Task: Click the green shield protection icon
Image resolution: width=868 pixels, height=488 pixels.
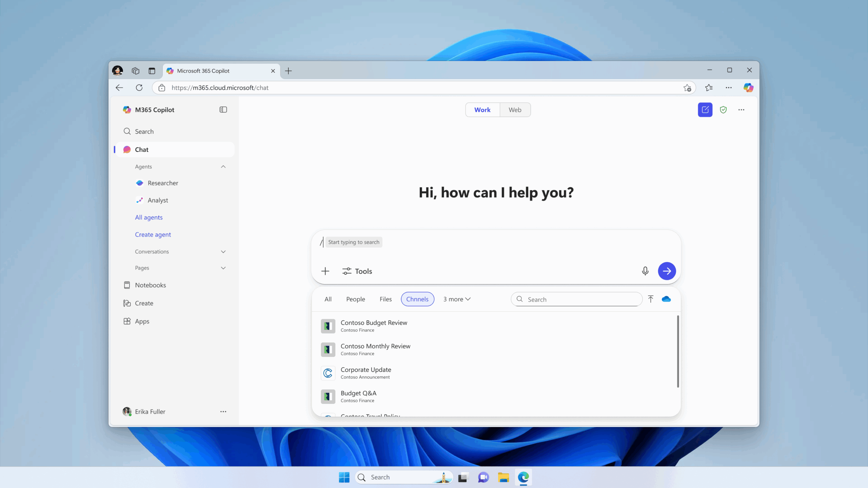Action: pos(723,110)
